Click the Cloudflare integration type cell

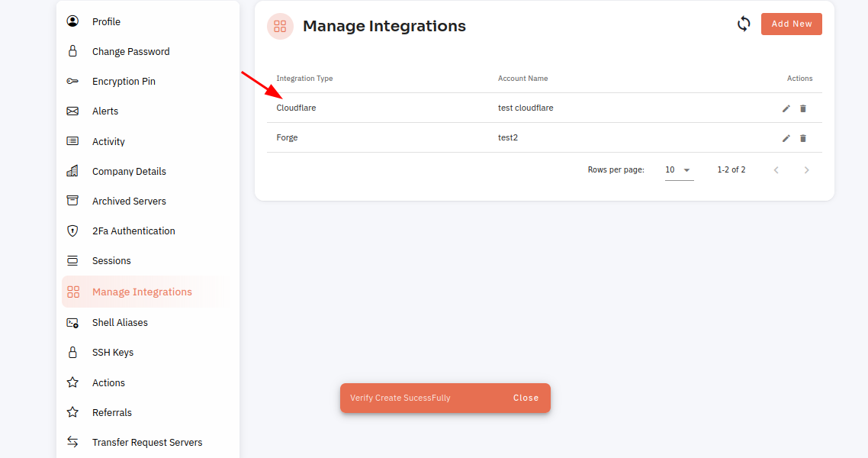(296, 108)
